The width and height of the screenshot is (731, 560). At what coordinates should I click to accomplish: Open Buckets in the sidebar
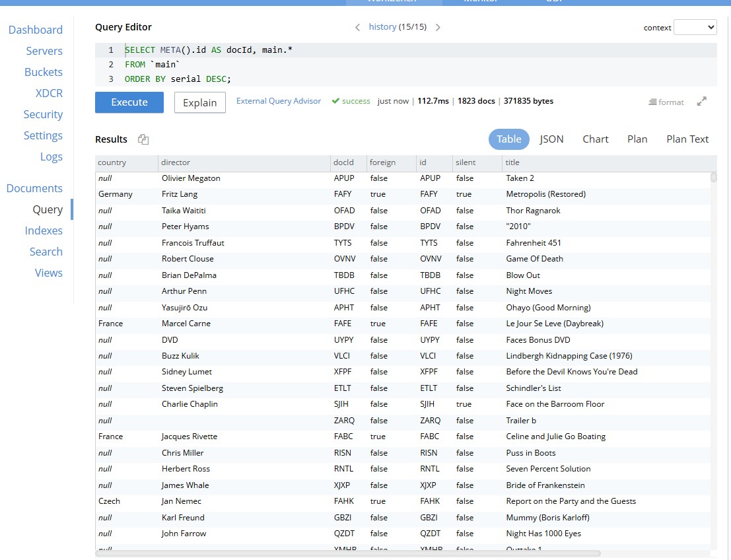pos(44,72)
